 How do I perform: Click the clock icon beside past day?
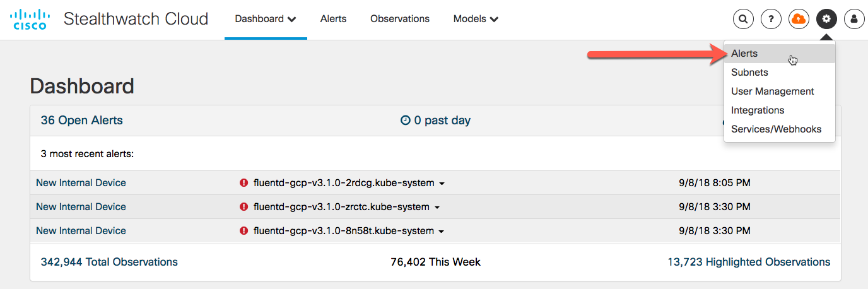(x=406, y=121)
